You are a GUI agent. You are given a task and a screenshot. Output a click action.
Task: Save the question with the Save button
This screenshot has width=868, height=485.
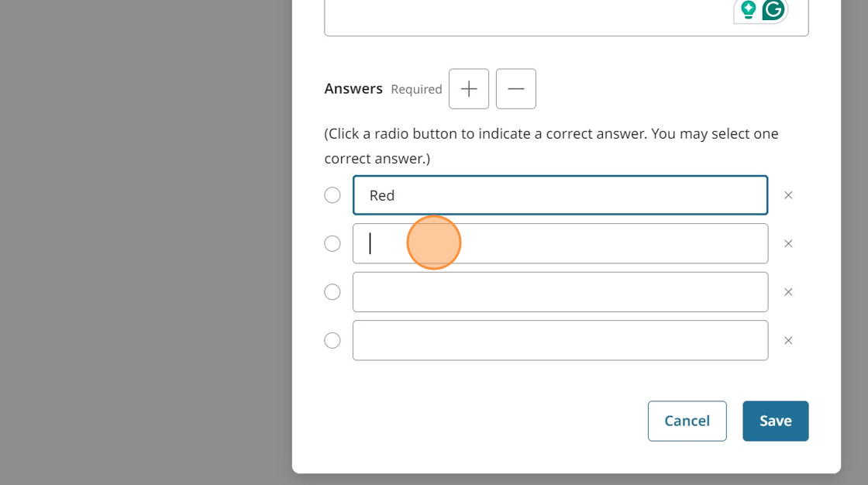(x=775, y=421)
